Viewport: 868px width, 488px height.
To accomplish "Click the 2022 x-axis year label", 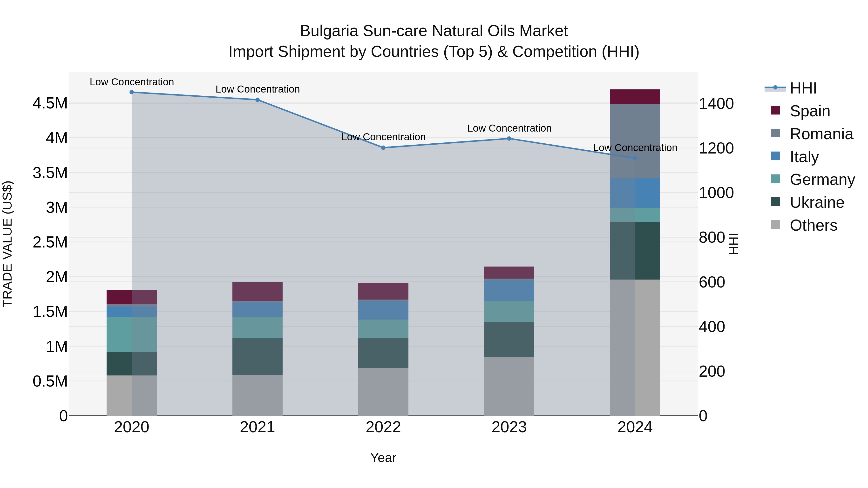I will pyautogui.click(x=383, y=427).
